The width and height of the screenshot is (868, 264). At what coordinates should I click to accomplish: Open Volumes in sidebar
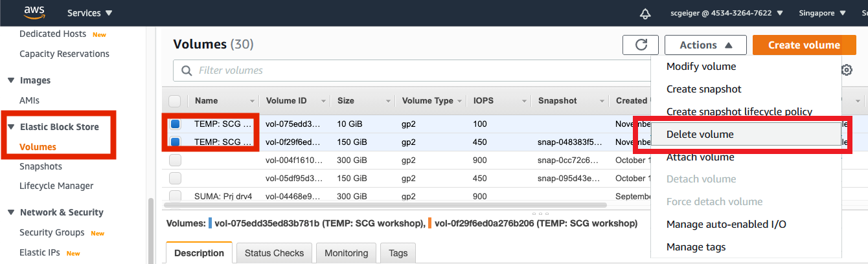pos(38,147)
